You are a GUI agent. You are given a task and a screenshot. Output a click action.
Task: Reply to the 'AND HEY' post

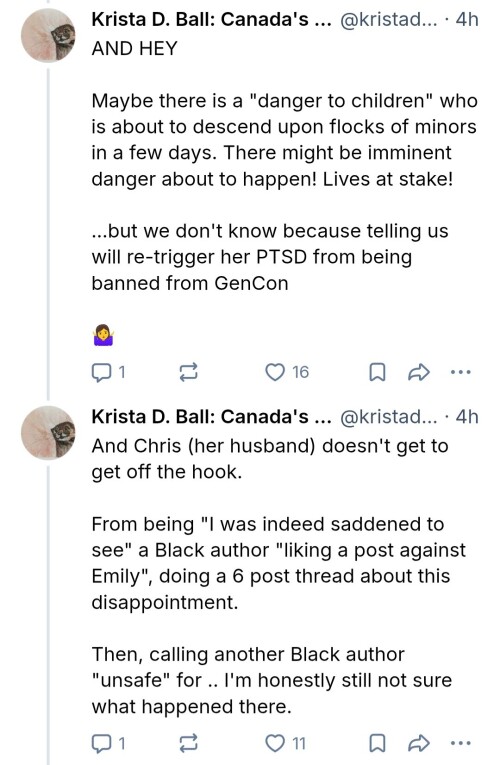[108, 373]
